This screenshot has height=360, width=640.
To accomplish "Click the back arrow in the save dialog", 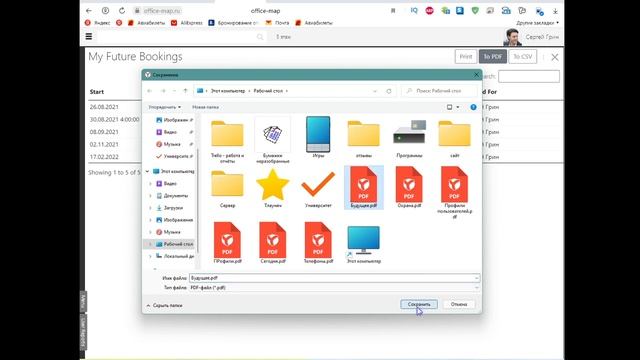I will click(150, 91).
